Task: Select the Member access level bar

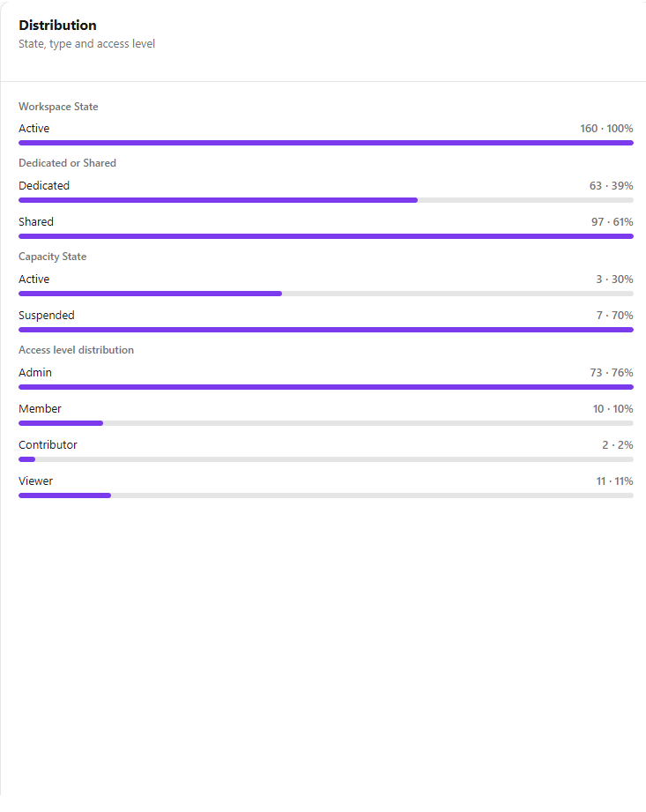Action: 326,423
